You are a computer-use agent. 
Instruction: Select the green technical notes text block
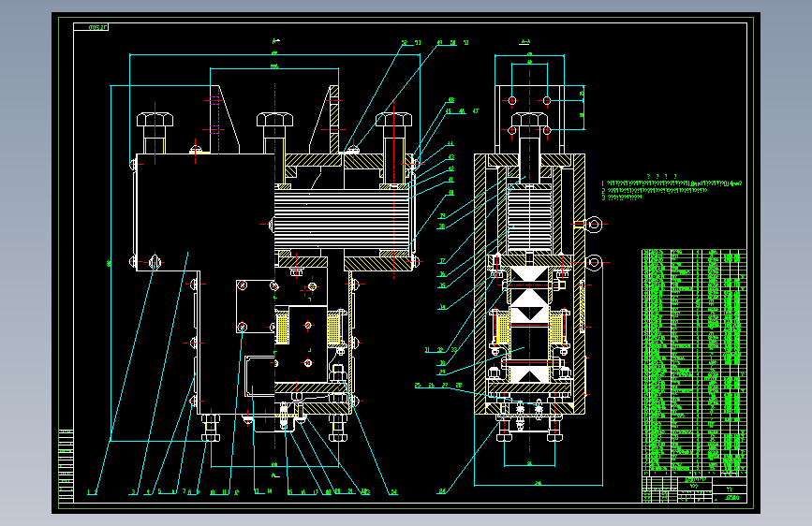click(672, 187)
